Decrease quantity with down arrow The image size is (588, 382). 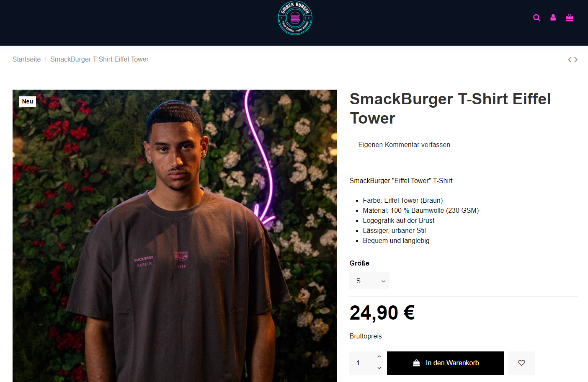pos(379,368)
